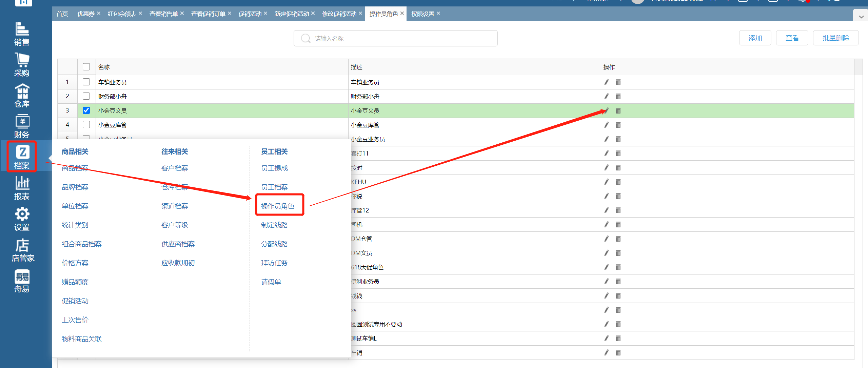Edit the 伊利业务员 role
868x368 pixels.
607,282
